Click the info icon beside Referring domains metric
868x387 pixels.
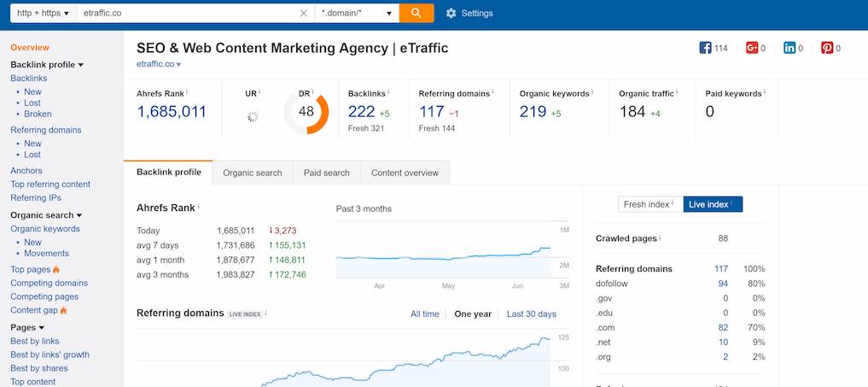(x=492, y=92)
